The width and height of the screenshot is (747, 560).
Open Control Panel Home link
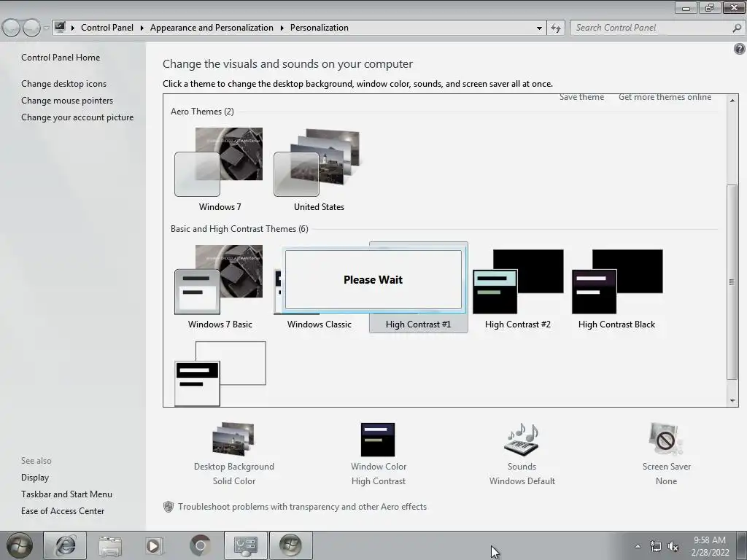pos(61,57)
